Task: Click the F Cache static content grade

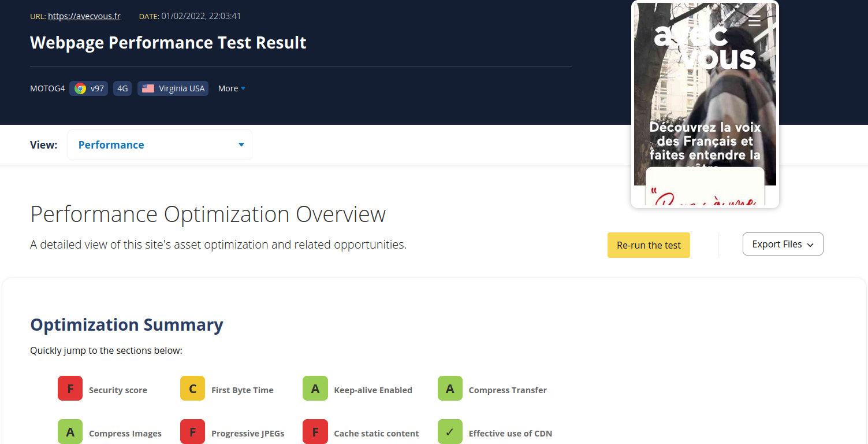Action: pyautogui.click(x=315, y=431)
